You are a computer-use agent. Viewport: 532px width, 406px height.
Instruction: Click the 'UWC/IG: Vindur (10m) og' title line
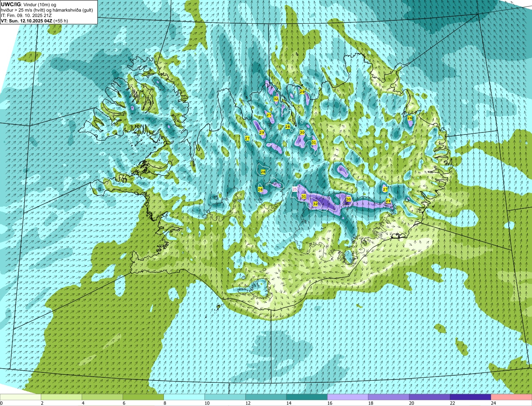click(x=28, y=4)
